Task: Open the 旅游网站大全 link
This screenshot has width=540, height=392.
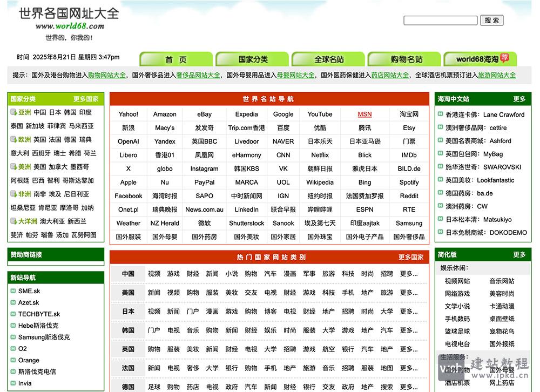Action: (497, 75)
